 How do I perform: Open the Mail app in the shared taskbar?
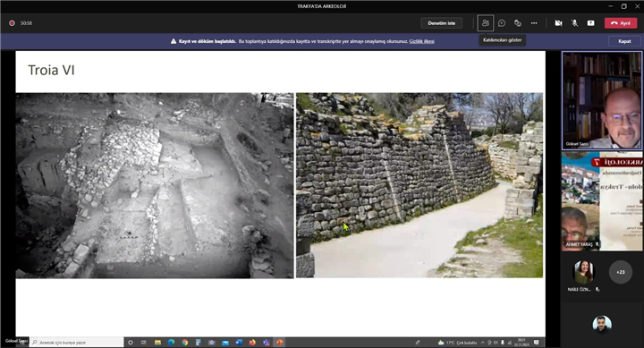tap(225, 343)
